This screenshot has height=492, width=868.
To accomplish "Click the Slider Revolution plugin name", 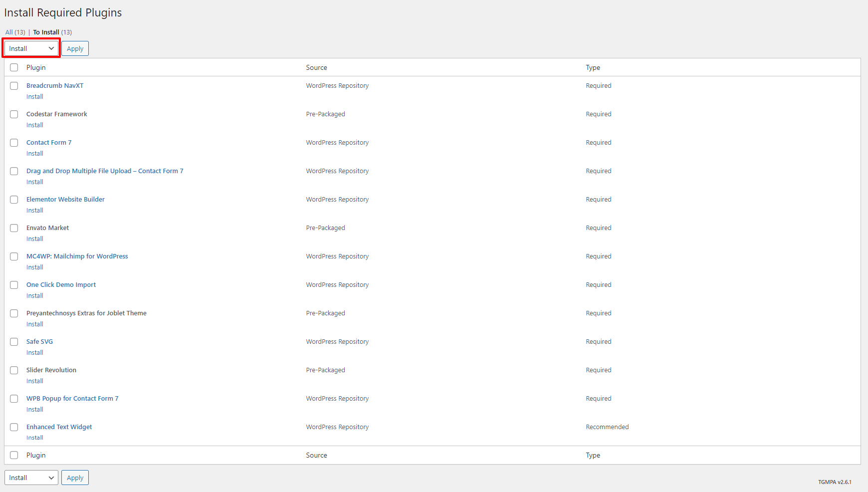I will coord(51,370).
